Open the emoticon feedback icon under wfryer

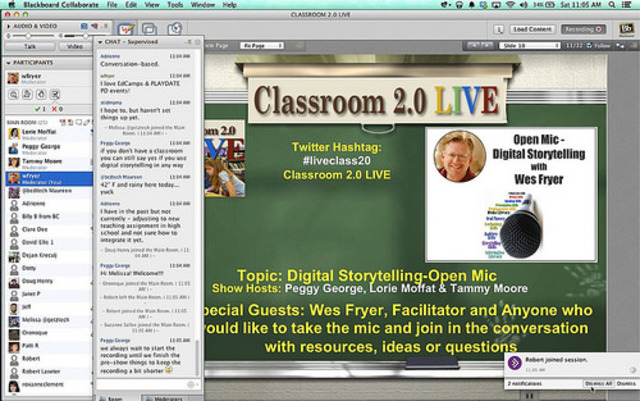[x=14, y=95]
